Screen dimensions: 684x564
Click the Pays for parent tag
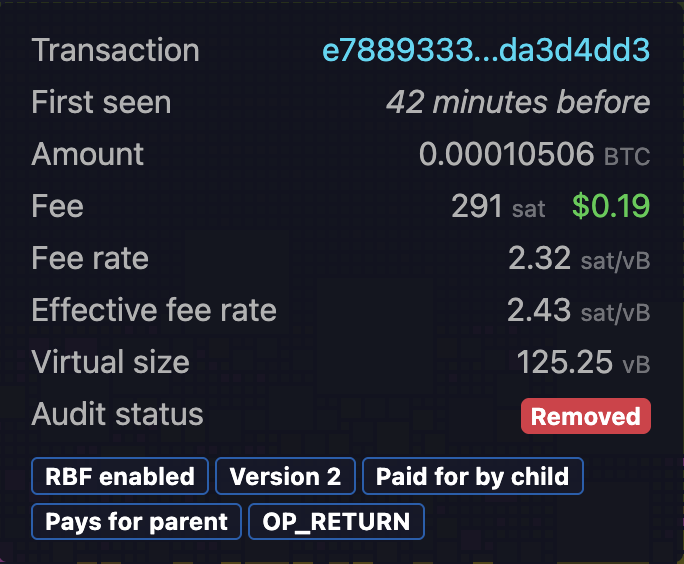[x=136, y=522]
